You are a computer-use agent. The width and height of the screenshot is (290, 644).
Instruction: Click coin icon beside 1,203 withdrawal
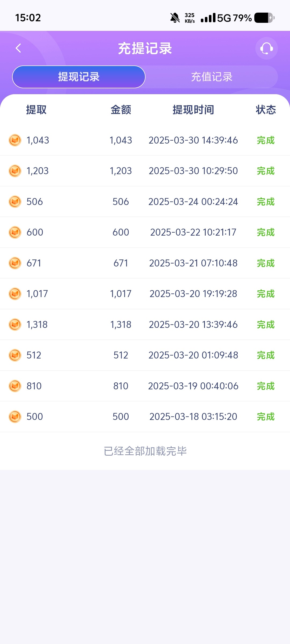click(15, 171)
